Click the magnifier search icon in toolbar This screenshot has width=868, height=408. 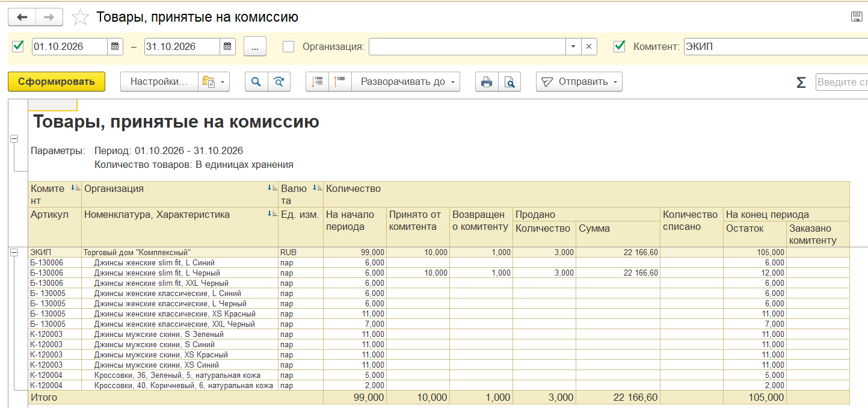pos(256,82)
